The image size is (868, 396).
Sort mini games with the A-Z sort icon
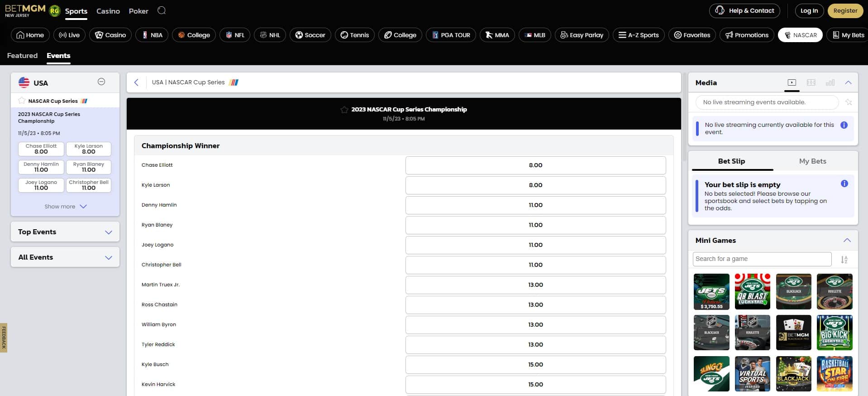click(x=844, y=260)
